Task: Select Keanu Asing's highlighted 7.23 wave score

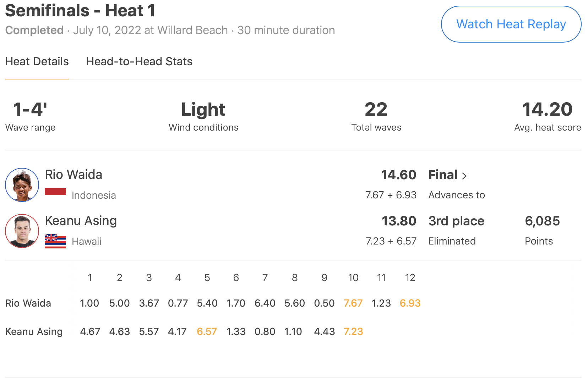Action: click(x=353, y=332)
